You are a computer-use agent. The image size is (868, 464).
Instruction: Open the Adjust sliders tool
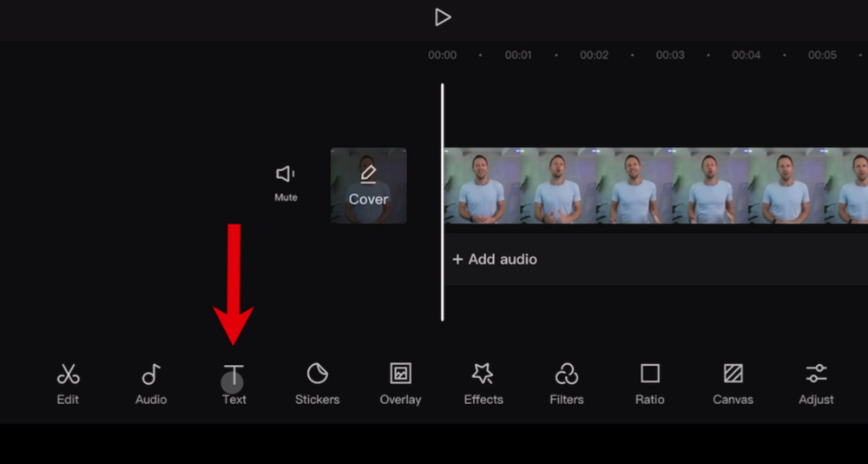(816, 383)
